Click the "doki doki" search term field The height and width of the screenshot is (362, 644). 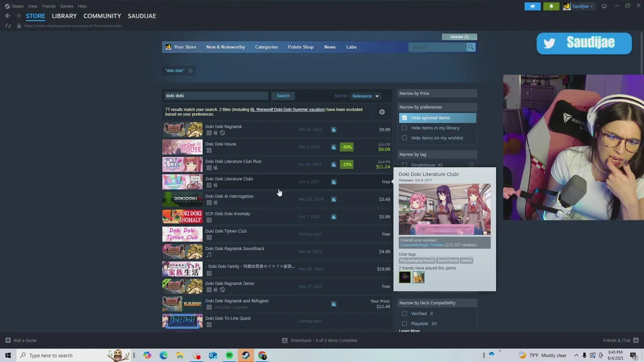coord(216,96)
